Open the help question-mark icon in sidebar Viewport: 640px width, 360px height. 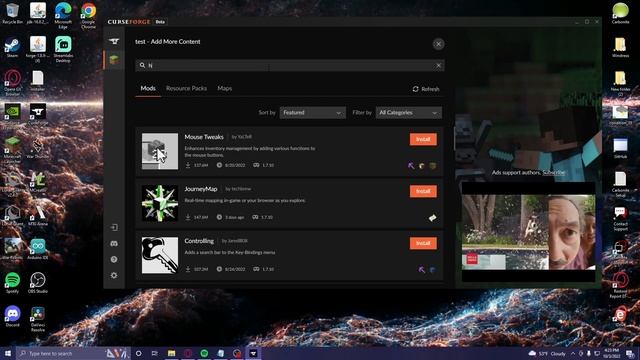coord(114,259)
